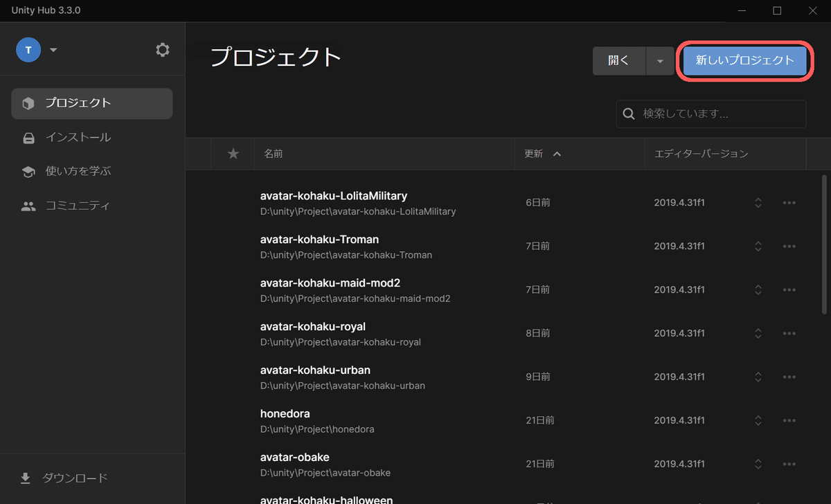831x504 pixels.
Task: Click 9日前 update time cell
Action: (537, 377)
